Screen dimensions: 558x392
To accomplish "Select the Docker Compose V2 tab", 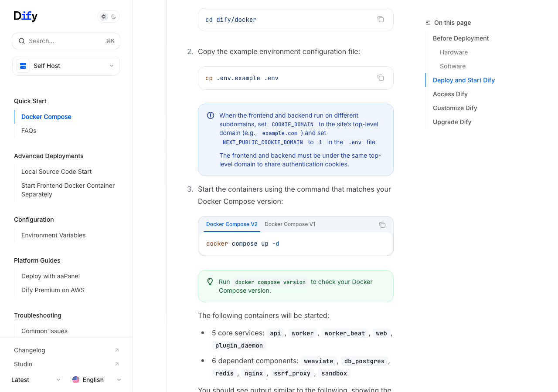I will coord(232,224).
